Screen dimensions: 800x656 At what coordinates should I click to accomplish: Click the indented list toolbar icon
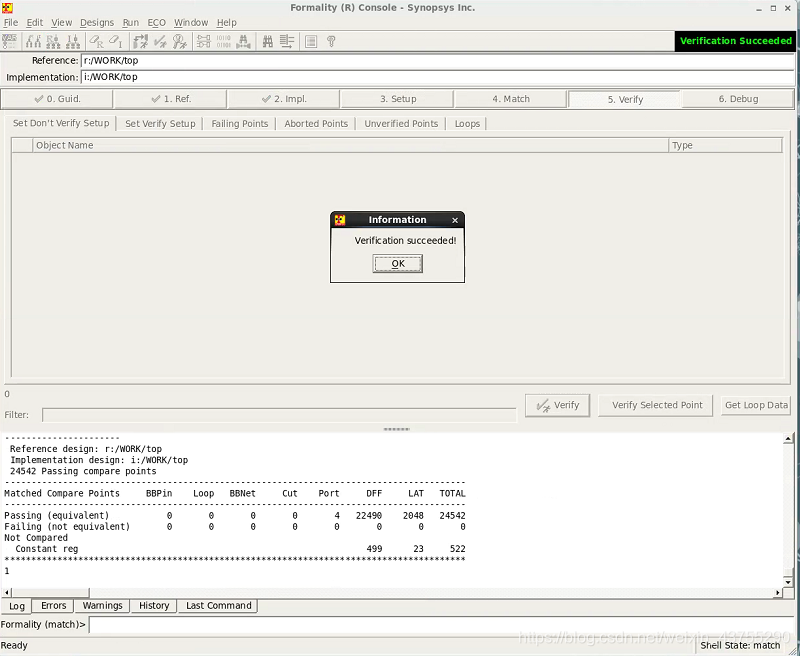click(x=287, y=41)
